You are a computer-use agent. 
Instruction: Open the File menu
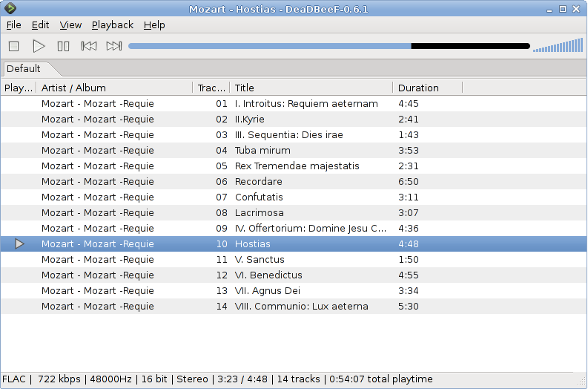pyautogui.click(x=14, y=24)
